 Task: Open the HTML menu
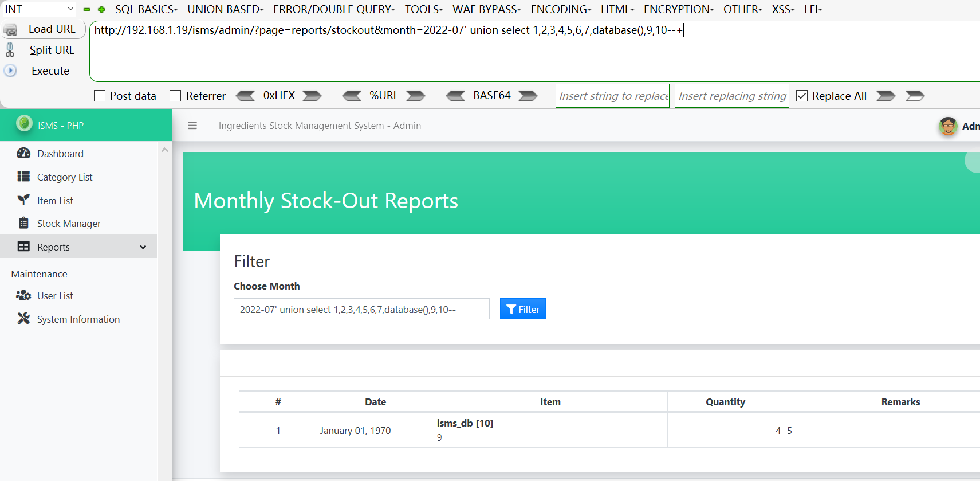[617, 9]
